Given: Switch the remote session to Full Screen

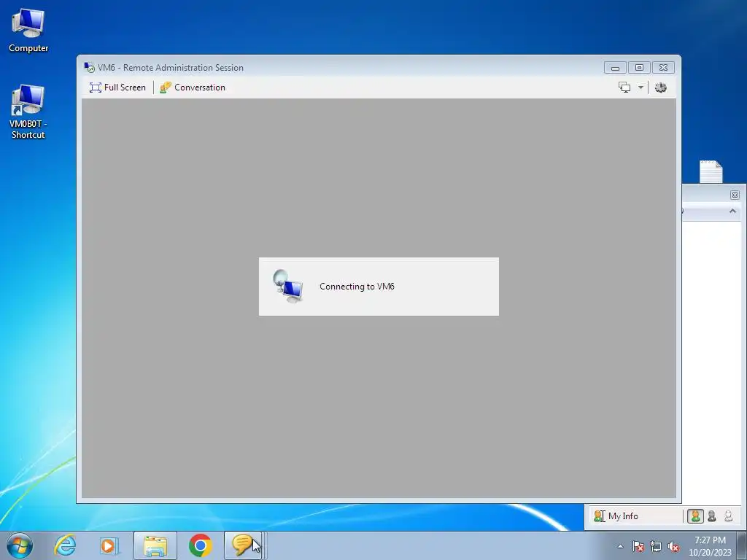Looking at the screenshot, I should (117, 87).
